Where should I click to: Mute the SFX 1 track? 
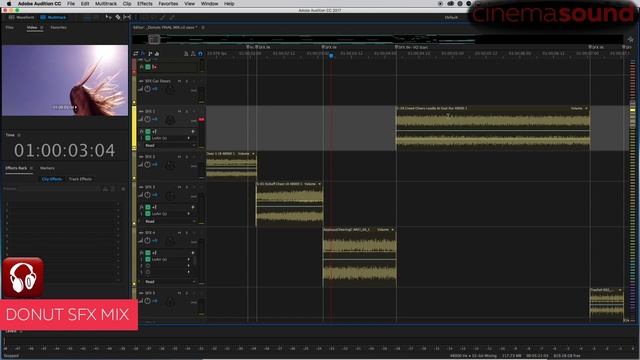(x=179, y=111)
